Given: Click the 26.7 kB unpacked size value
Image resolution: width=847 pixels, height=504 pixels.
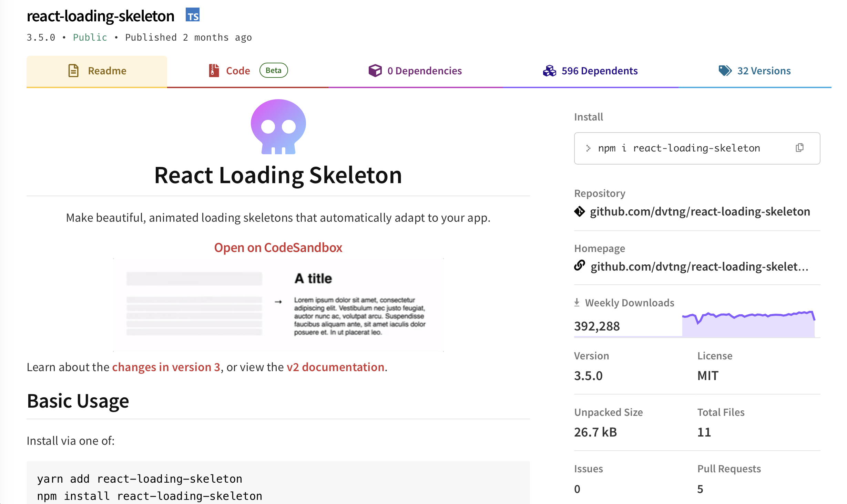Looking at the screenshot, I should (595, 432).
